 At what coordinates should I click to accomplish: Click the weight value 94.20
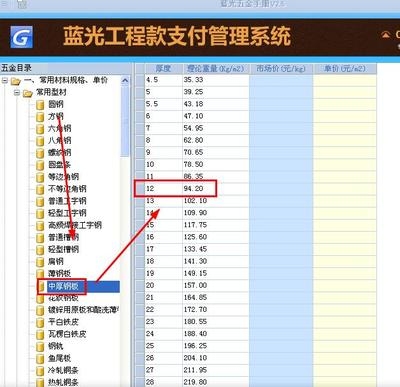coord(193,189)
